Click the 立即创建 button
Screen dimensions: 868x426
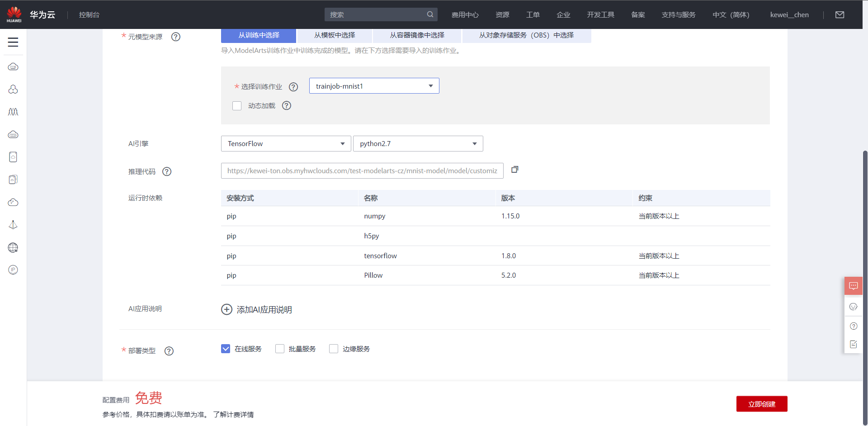pyautogui.click(x=762, y=404)
